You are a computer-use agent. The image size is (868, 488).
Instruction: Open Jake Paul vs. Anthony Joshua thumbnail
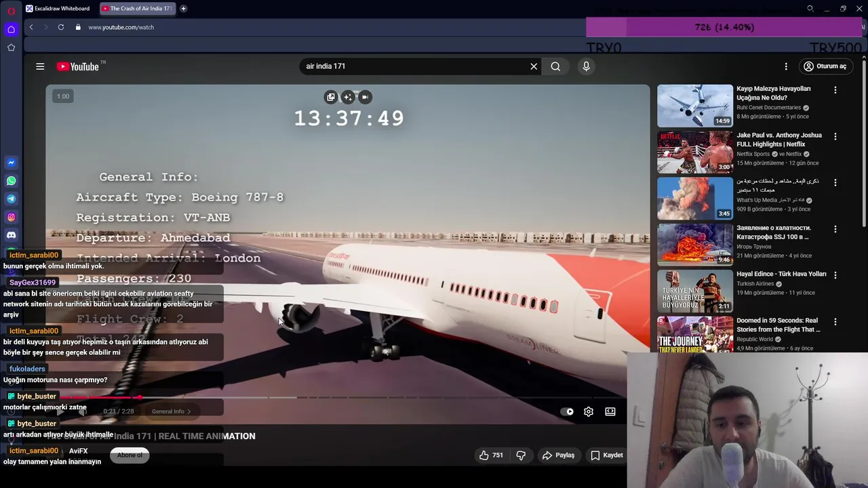pos(695,152)
